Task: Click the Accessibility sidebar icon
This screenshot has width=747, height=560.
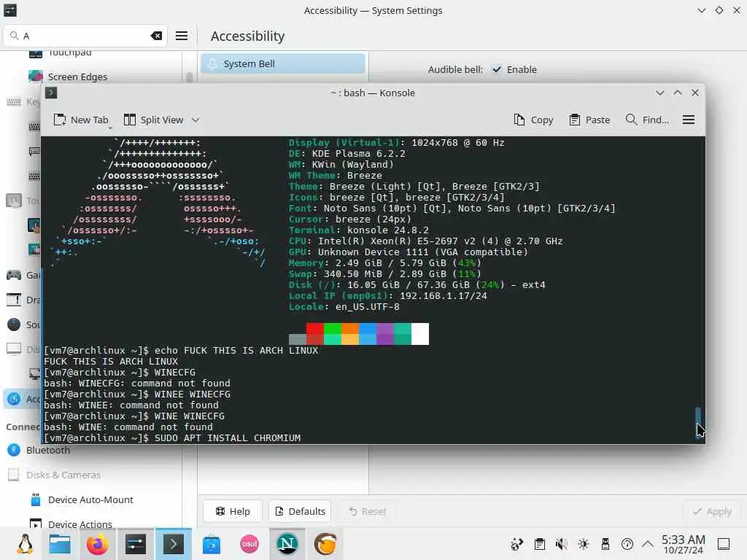Action: tap(14, 399)
